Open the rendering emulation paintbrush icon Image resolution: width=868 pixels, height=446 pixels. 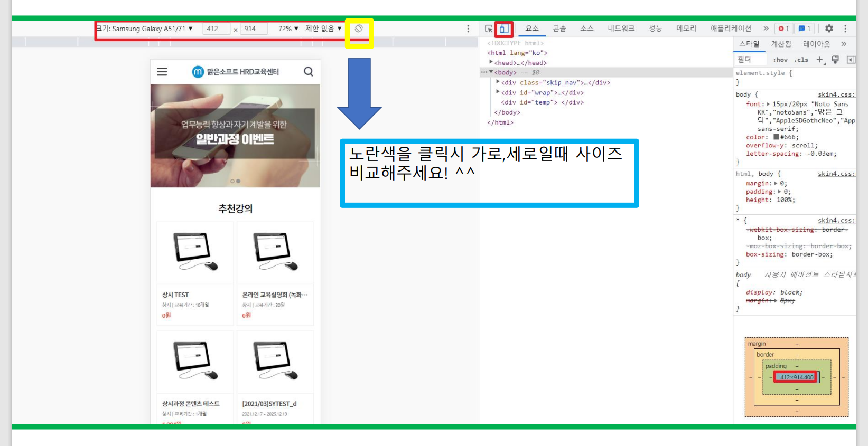(835, 60)
